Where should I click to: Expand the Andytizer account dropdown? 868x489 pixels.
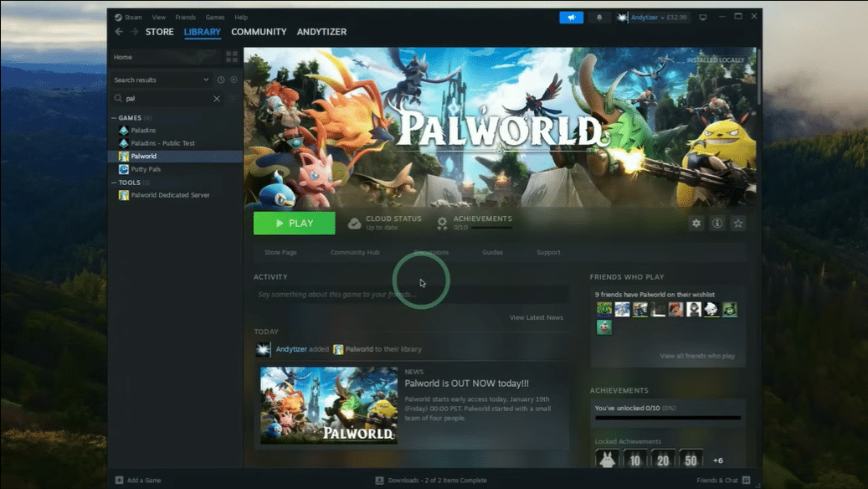(661, 18)
